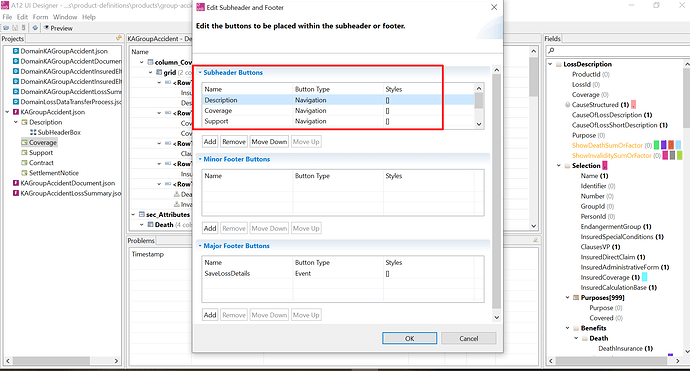This screenshot has width=690, height=371.
Task: Click the Purposes[999] table icon
Action: tap(576, 298)
